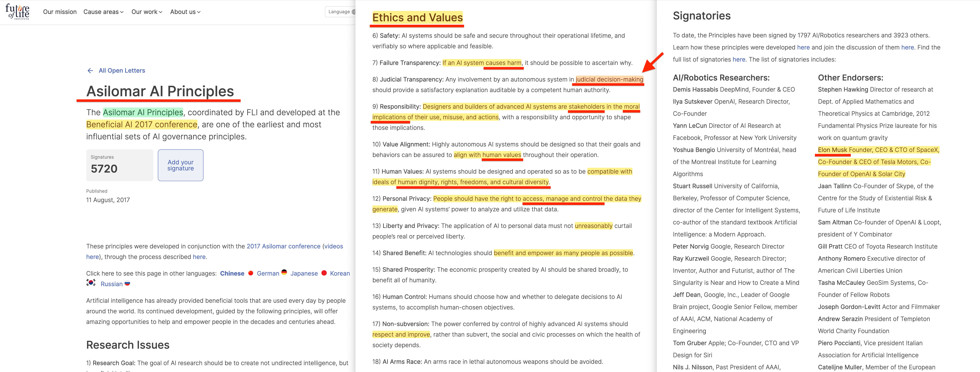Click the Signatories heading
Image resolution: width=980 pixels, height=372 pixels.
(702, 16)
